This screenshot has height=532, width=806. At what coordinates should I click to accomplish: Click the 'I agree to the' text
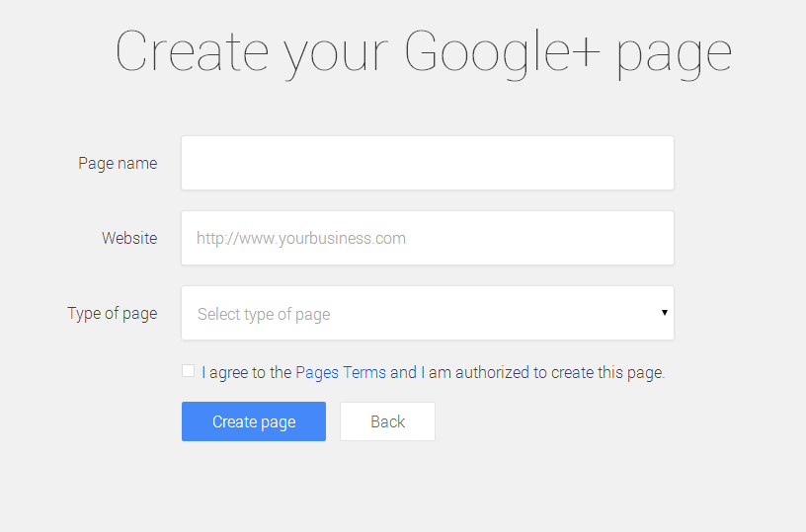(247, 373)
